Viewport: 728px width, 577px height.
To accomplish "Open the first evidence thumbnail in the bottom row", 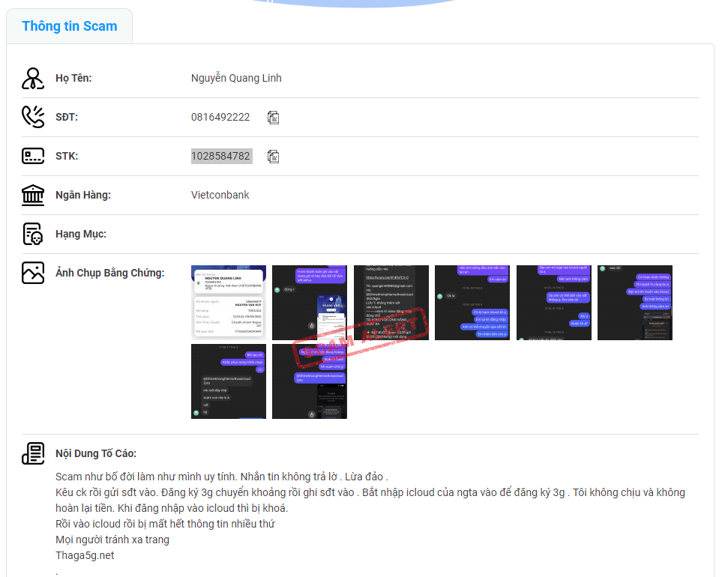I will [x=229, y=381].
